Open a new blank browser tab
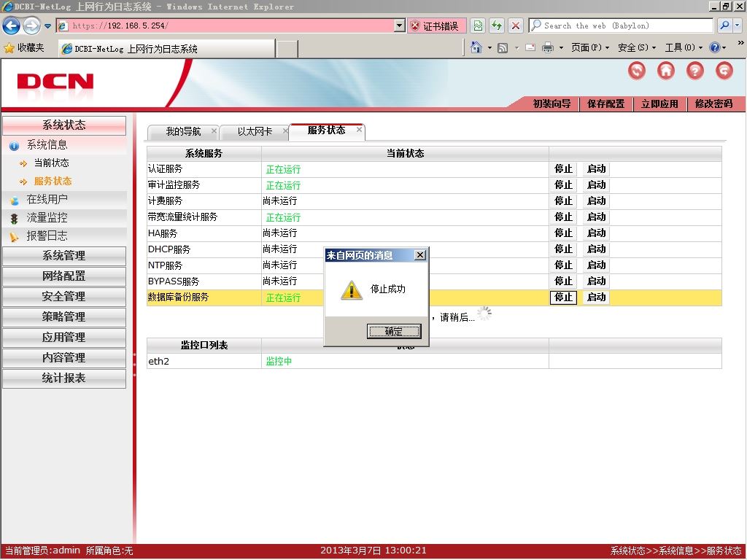 pyautogui.click(x=287, y=49)
